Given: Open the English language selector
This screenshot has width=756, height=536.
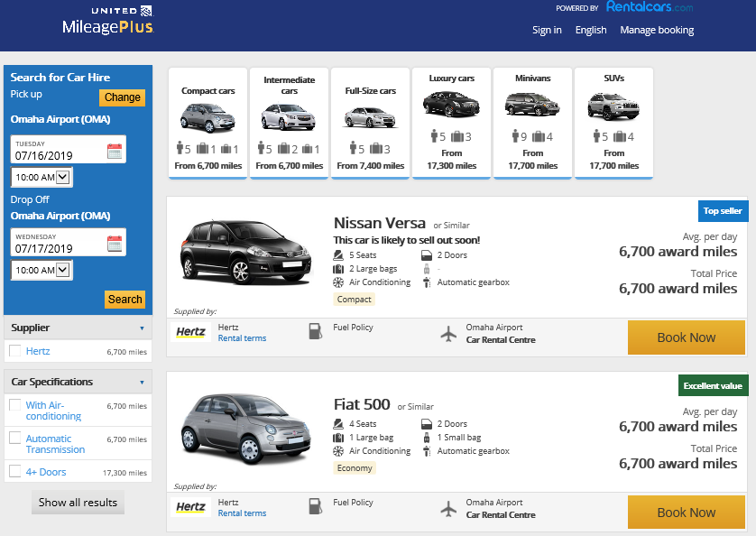Looking at the screenshot, I should point(591,30).
